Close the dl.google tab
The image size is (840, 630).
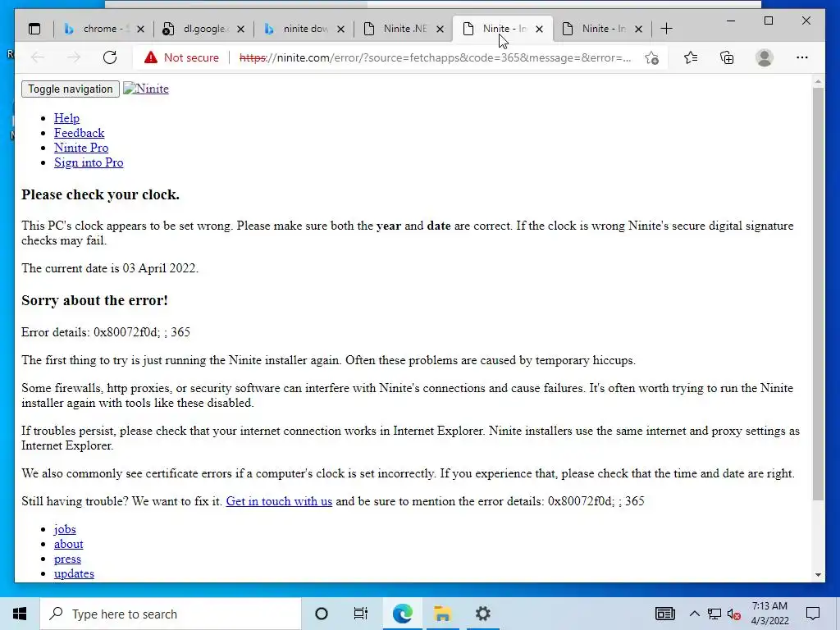pos(240,30)
